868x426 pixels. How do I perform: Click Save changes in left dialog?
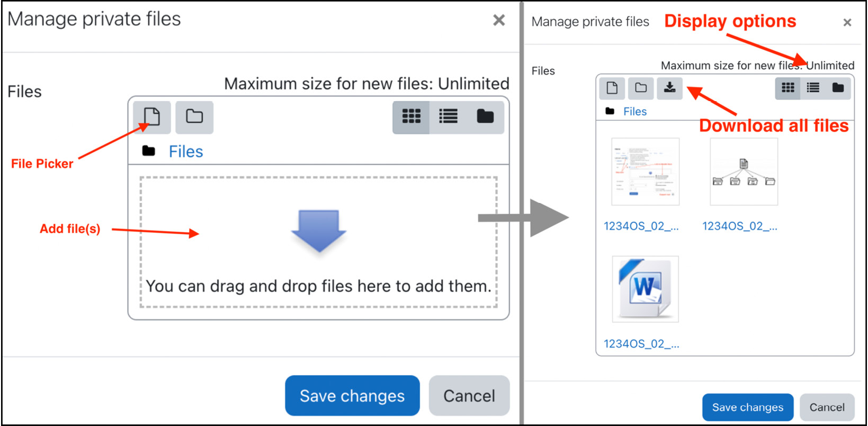(x=352, y=396)
